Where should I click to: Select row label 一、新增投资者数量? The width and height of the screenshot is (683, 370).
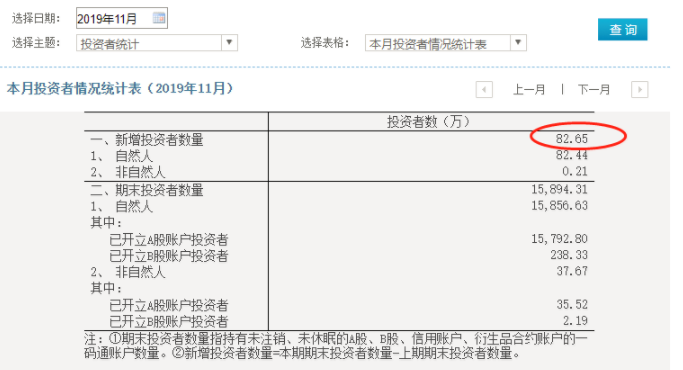(147, 140)
